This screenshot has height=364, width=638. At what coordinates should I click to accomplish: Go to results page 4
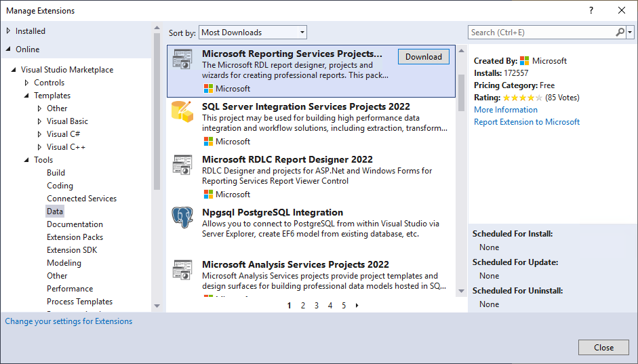pos(330,306)
